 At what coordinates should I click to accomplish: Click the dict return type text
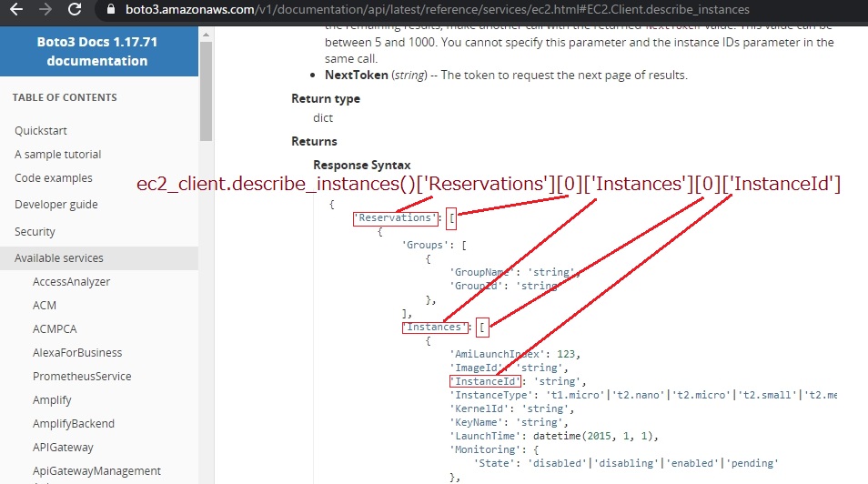pos(323,118)
